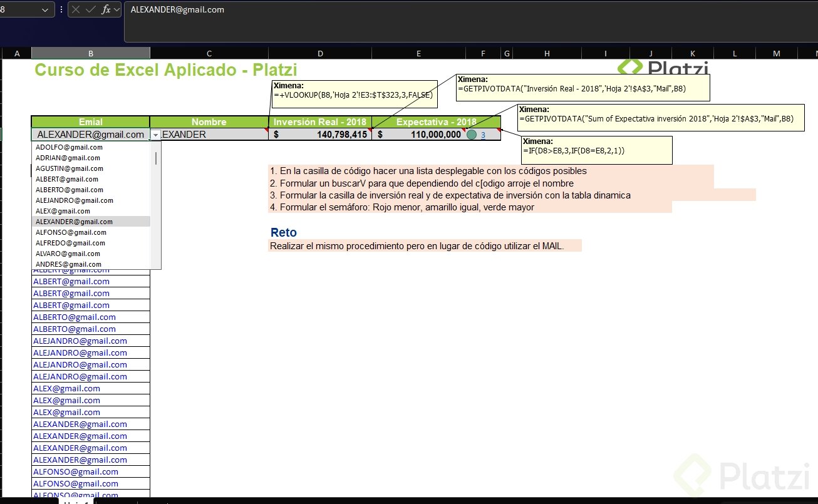Select column M header
Image resolution: width=818 pixels, height=504 pixels.
(x=777, y=53)
